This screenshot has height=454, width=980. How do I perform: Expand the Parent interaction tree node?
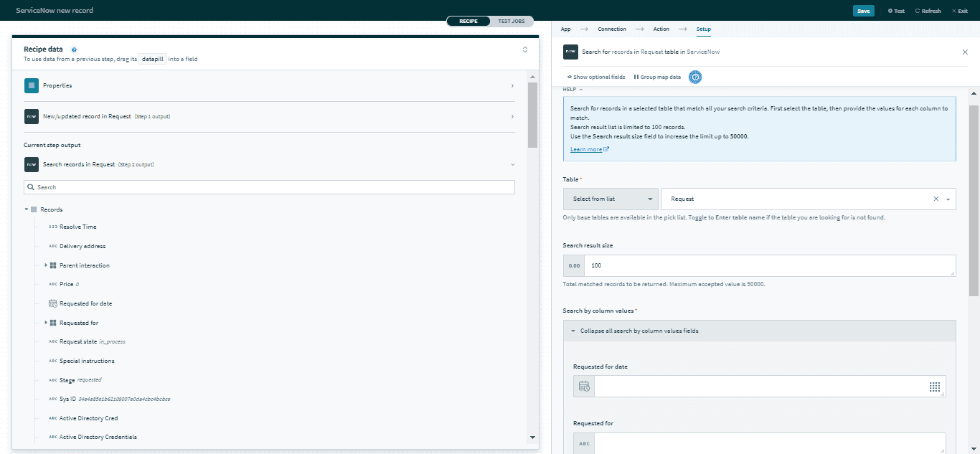point(46,265)
